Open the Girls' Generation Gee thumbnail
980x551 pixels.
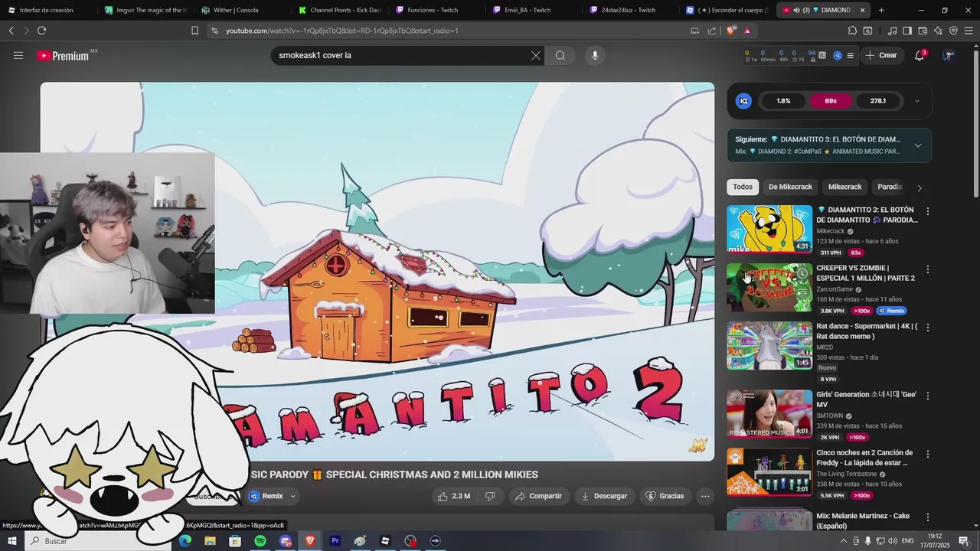point(769,414)
